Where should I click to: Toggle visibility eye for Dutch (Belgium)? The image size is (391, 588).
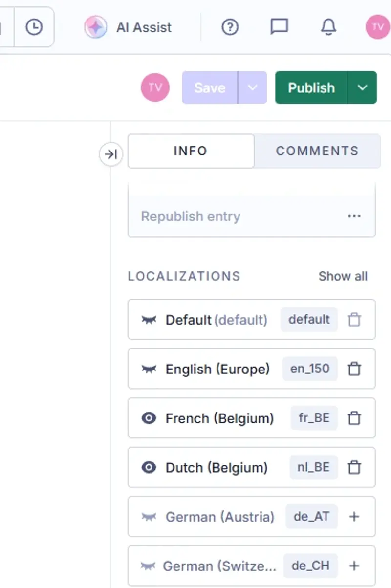(149, 468)
